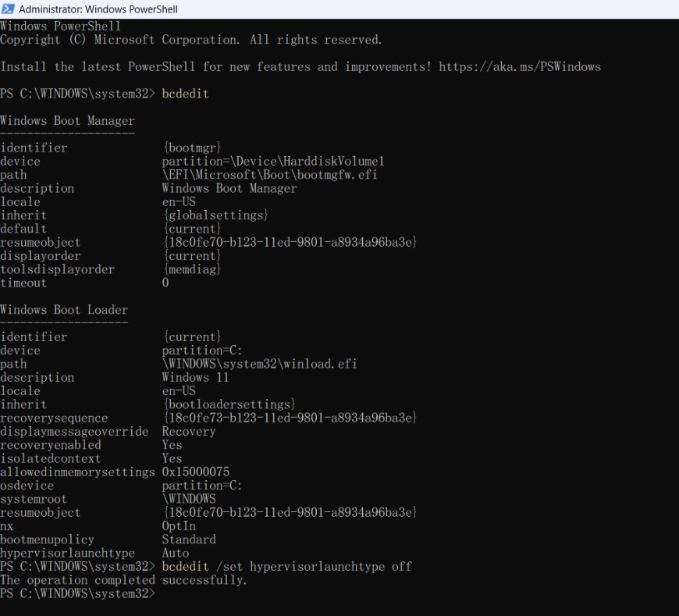Click the '{current}' value beside default
The width and height of the screenshot is (679, 616).
pos(192,229)
